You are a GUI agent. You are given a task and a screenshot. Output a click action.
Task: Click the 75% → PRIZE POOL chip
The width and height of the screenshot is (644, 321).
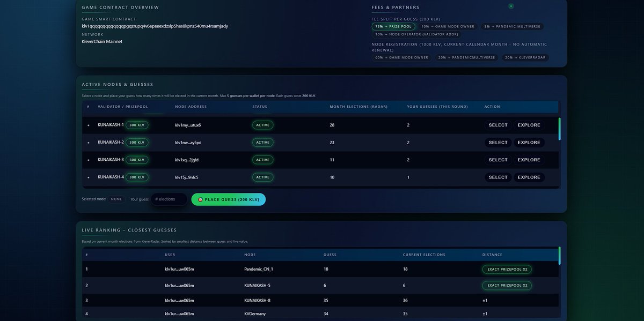tap(393, 26)
